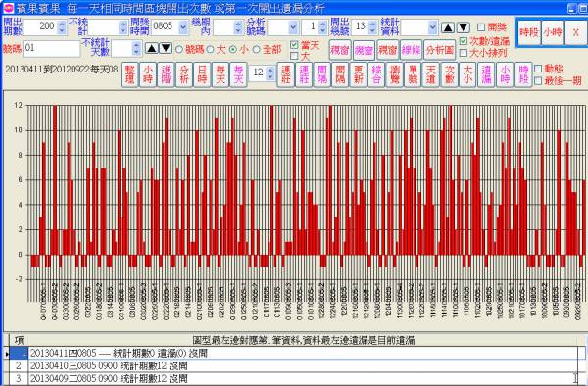Image resolution: width=588 pixels, height=386 pixels.
Task: Click the down triangle next to 不統計天數
Action: pyautogui.click(x=166, y=48)
